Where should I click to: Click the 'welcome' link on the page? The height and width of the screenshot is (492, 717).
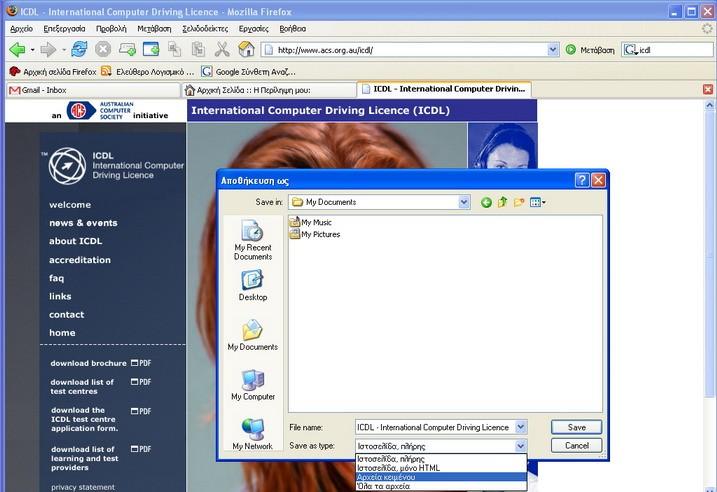tap(70, 205)
